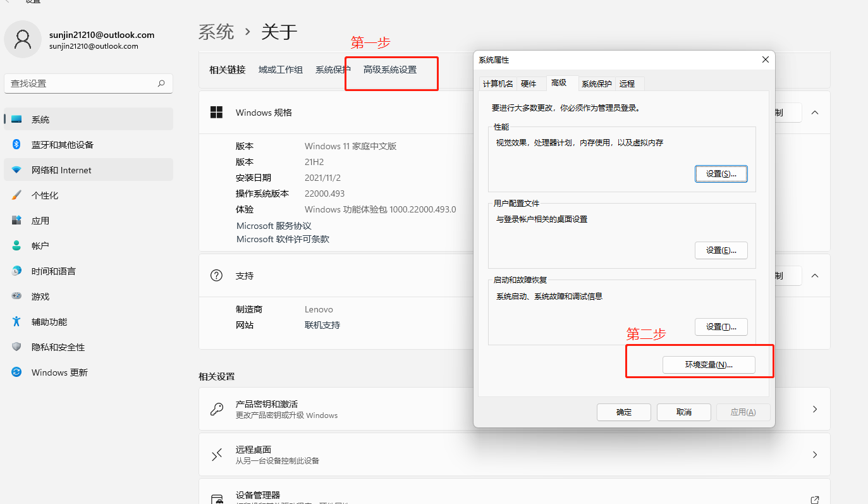Open 远程桌面 chevron arrow

(815, 455)
